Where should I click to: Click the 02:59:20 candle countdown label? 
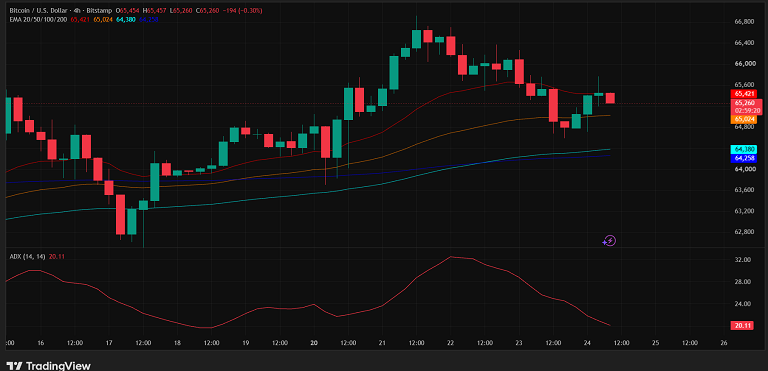coord(746,111)
